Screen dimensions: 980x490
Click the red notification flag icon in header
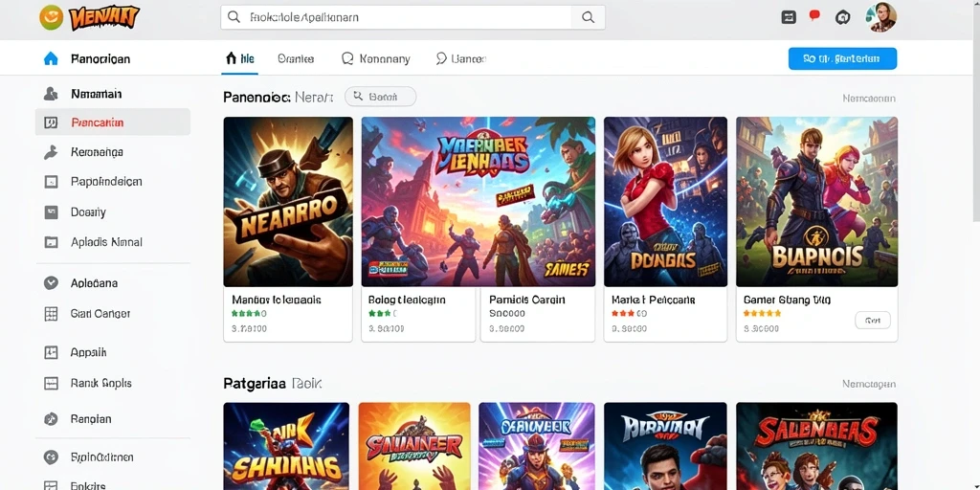tap(814, 16)
